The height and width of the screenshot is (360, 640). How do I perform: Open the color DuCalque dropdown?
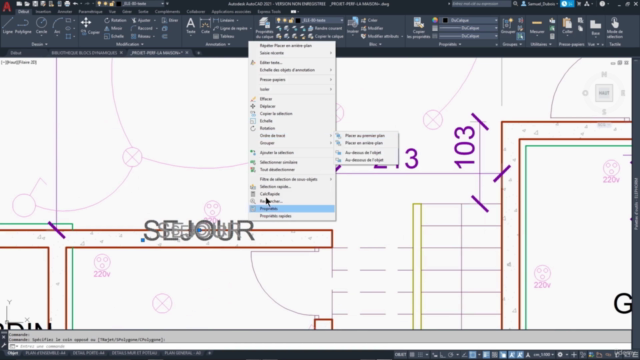pos(496,20)
